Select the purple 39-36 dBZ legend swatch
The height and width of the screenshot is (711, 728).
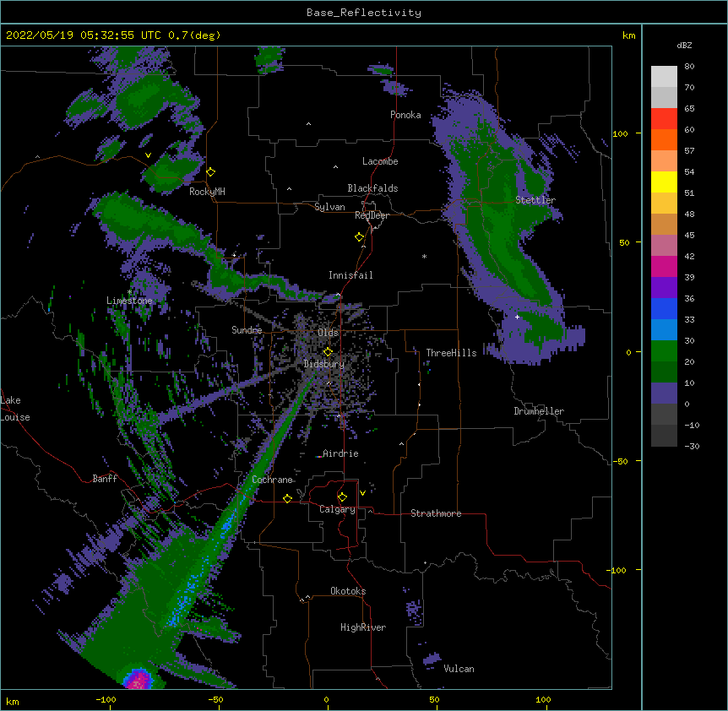(x=664, y=288)
